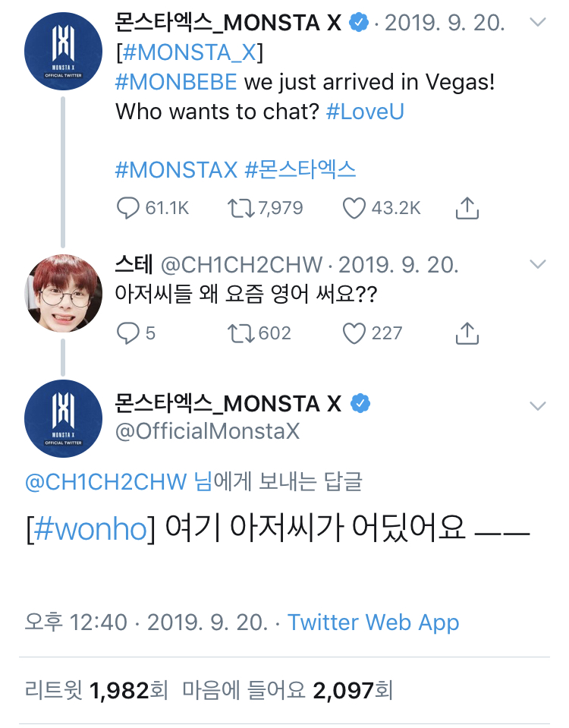Open the @OfficialMonstaX handle in main tweet
The width and height of the screenshot is (569, 728).
(x=207, y=431)
